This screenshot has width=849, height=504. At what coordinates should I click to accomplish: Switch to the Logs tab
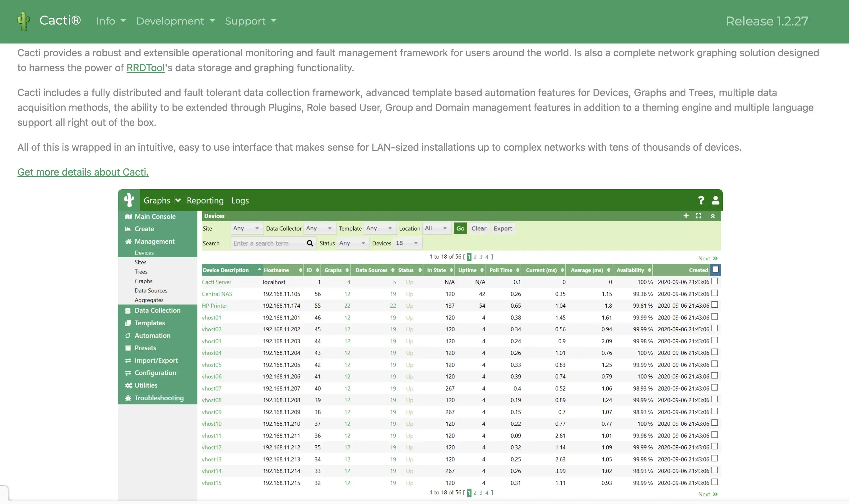(x=240, y=200)
